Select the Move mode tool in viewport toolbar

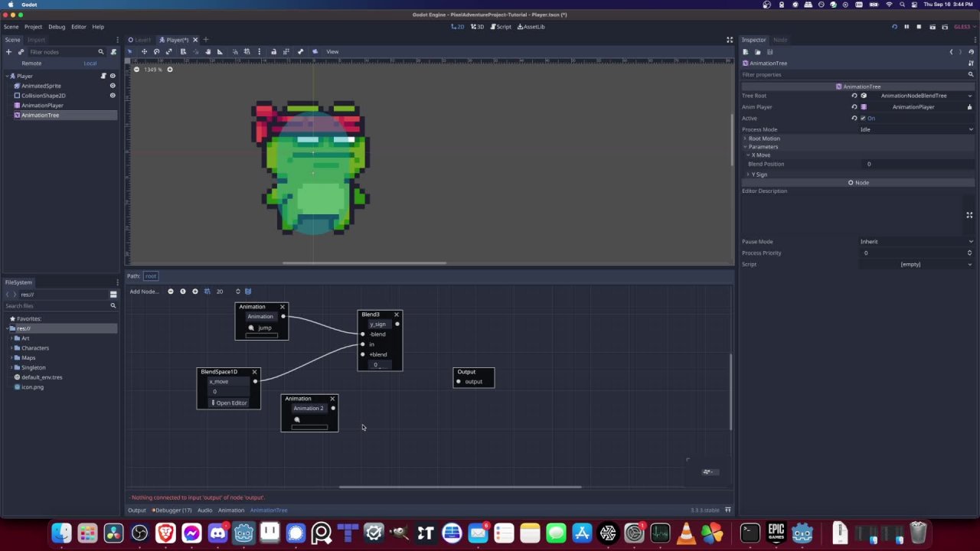tap(144, 51)
